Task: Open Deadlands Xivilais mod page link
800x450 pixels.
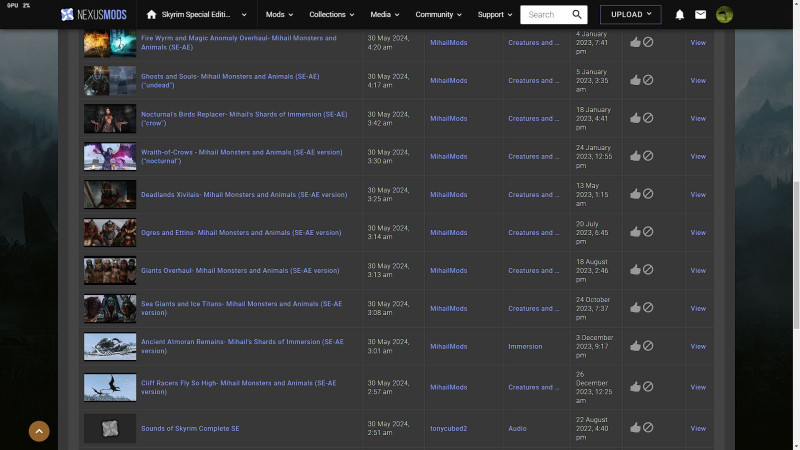Action: tap(244, 194)
